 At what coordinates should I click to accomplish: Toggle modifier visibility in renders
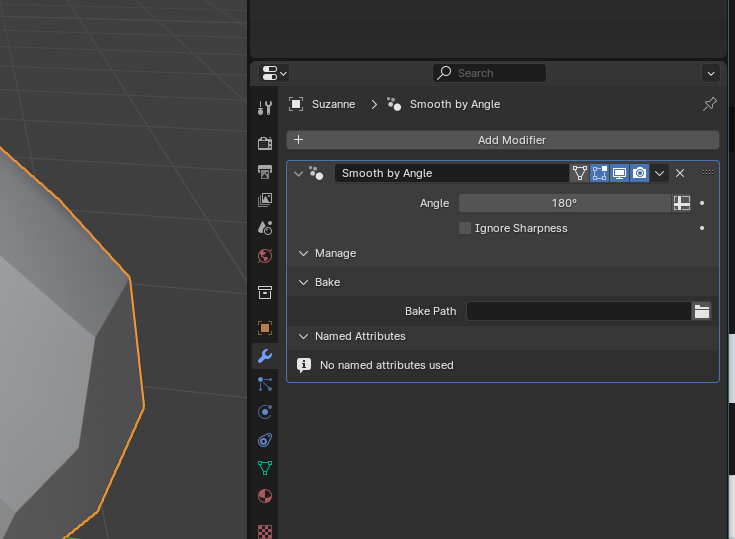(x=639, y=173)
